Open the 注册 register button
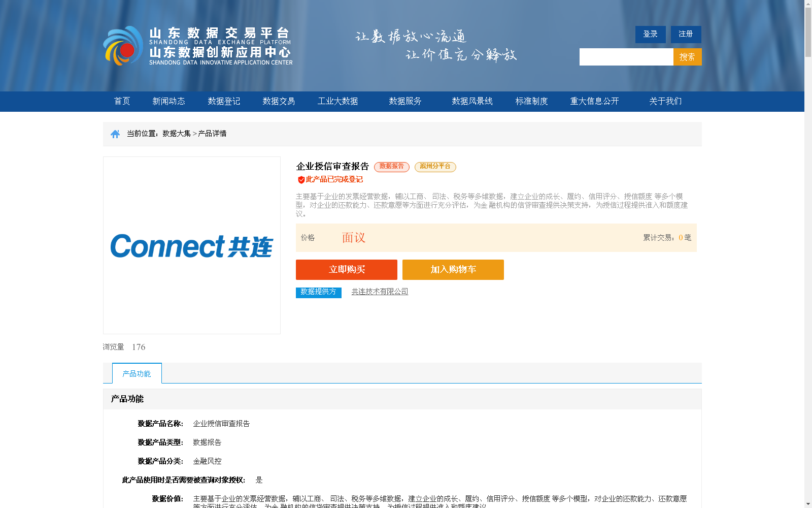The image size is (812, 508). 686,34
